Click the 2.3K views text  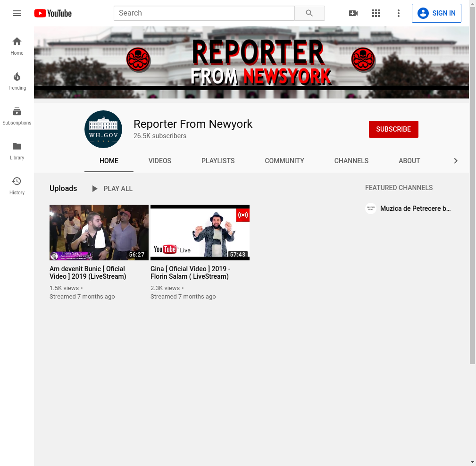(165, 288)
